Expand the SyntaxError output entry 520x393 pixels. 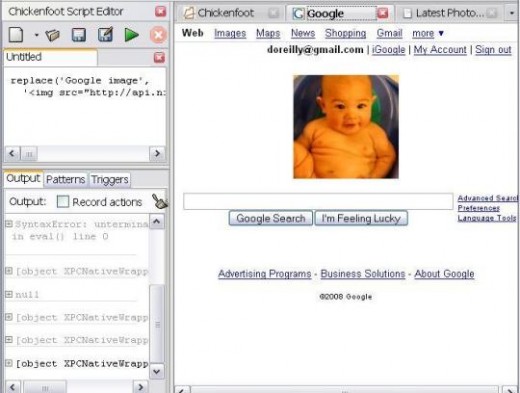(9, 224)
